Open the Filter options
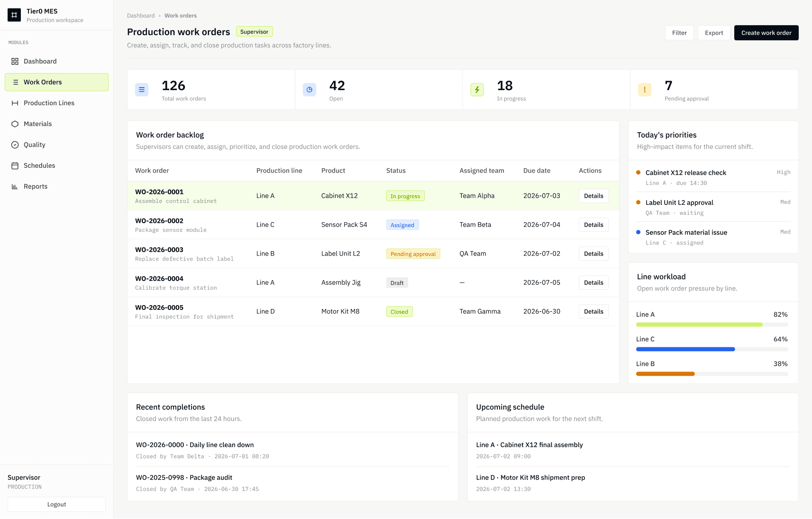812x519 pixels. click(x=679, y=33)
